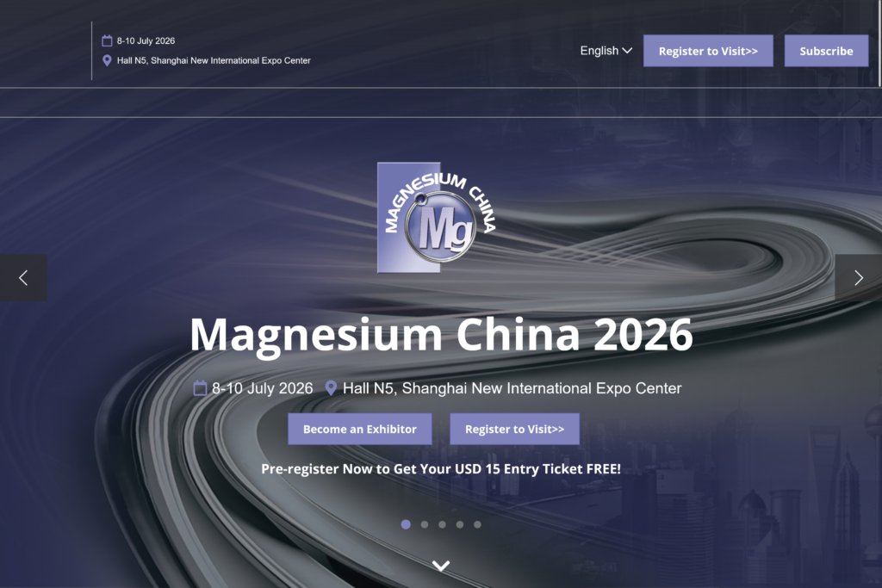Select the first dot on the slide indicator
Screen dimensions: 882x588
pos(406,523)
